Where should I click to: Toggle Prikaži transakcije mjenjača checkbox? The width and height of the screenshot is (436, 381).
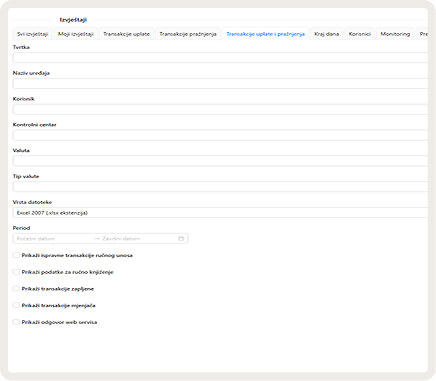click(x=16, y=305)
